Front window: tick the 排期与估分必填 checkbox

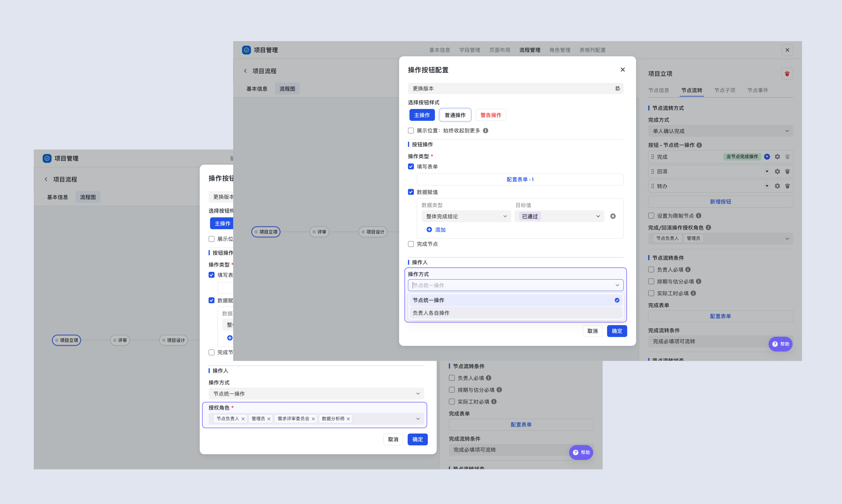(x=651, y=282)
